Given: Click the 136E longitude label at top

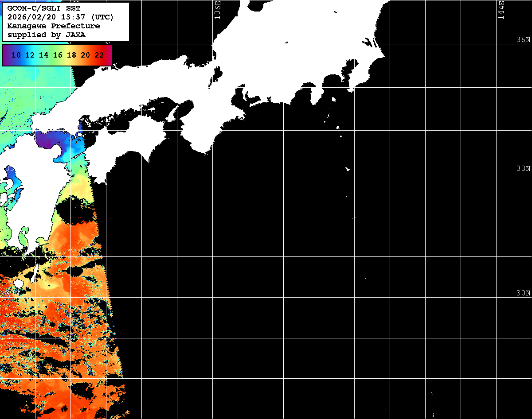Looking at the screenshot, I should [x=217, y=10].
